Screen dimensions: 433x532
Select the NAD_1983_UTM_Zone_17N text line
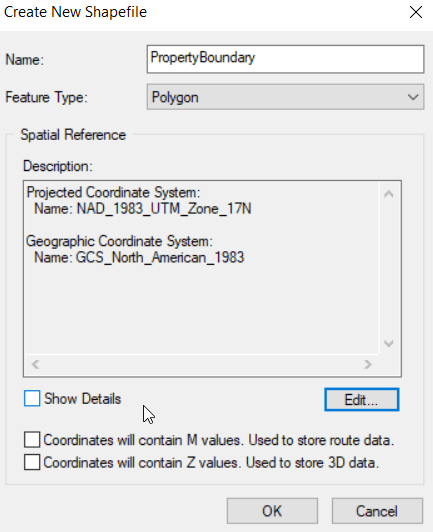pos(143,208)
